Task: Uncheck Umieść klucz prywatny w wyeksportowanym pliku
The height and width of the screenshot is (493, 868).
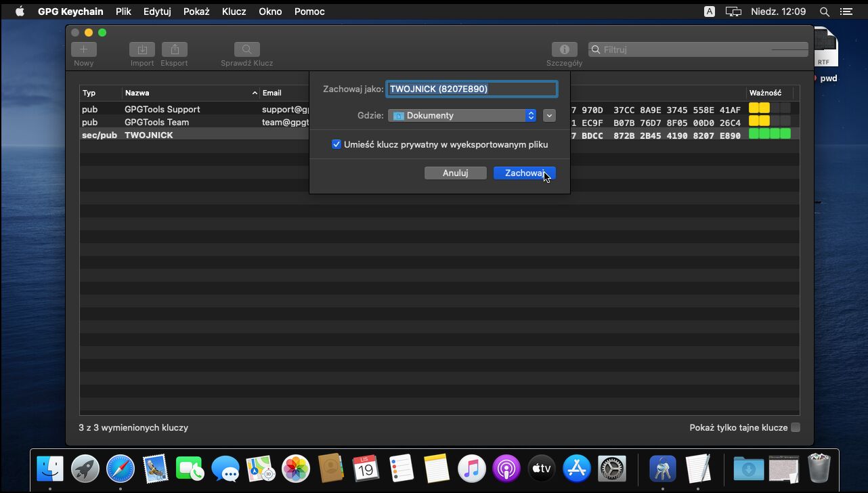Action: [x=337, y=144]
